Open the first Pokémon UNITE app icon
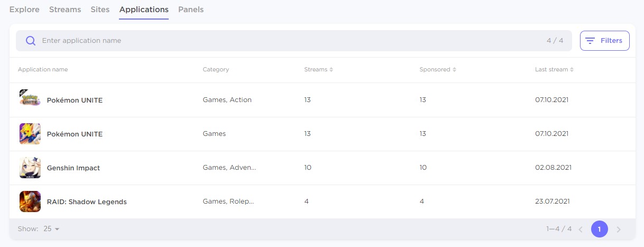Image resolution: width=644 pixels, height=247 pixels. tap(30, 100)
